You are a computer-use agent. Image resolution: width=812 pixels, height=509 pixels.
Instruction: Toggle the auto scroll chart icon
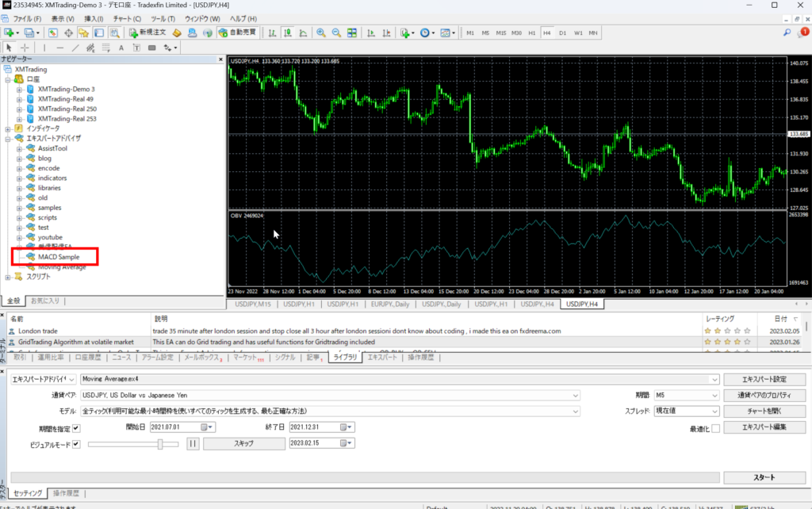371,33
